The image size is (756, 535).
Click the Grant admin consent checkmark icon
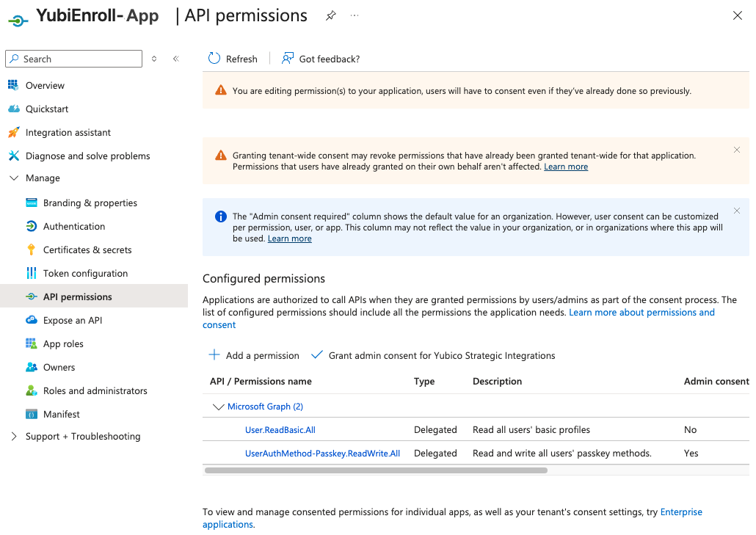point(317,354)
